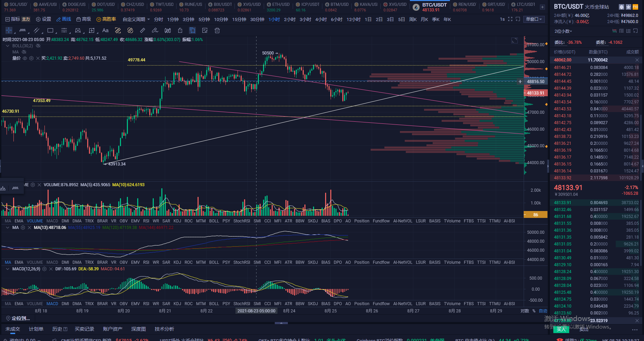Switch to the 4小时 timeframe

click(321, 19)
